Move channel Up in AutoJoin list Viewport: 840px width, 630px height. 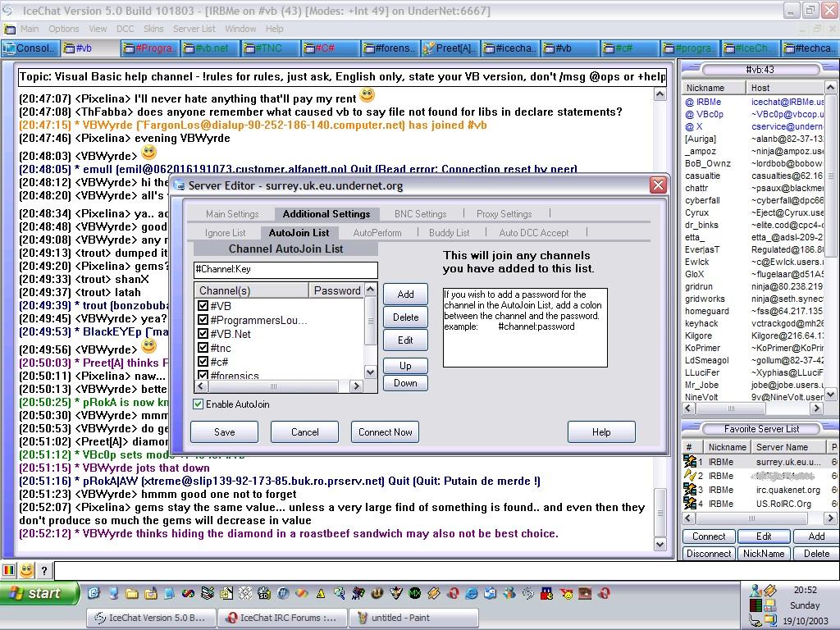405,365
